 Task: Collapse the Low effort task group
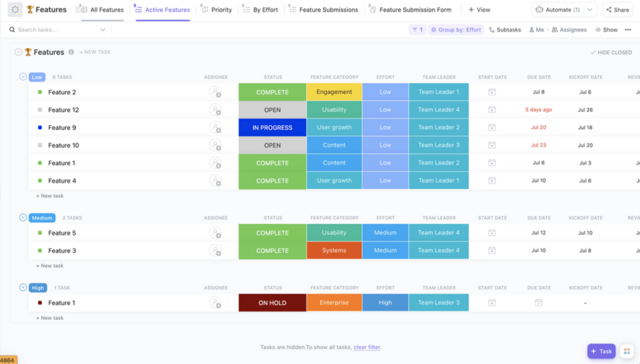22,77
